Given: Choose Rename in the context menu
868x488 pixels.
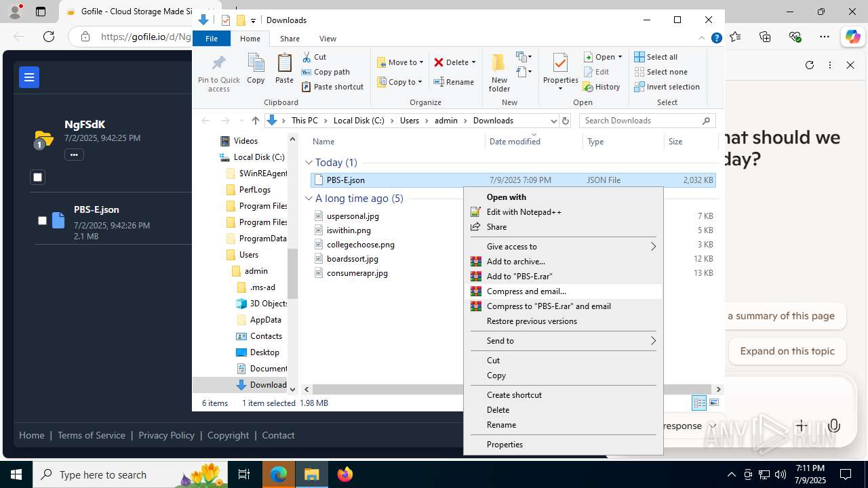Looking at the screenshot, I should pyautogui.click(x=564, y=425).
